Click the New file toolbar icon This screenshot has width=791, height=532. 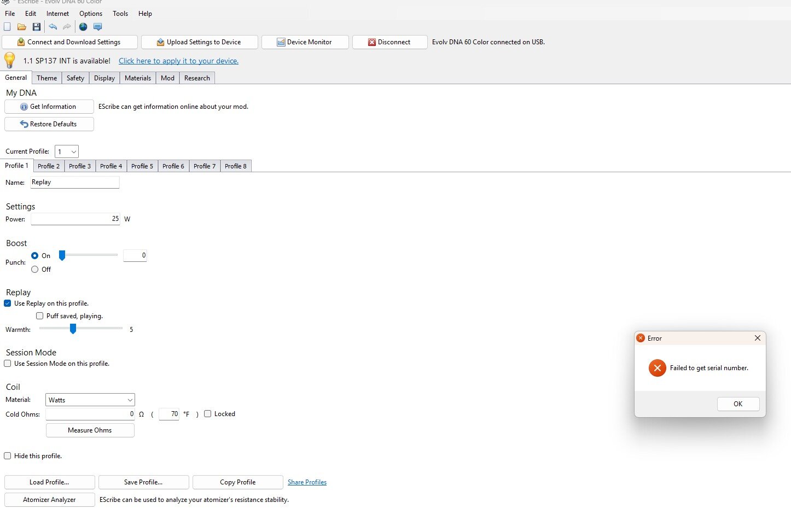pos(7,27)
